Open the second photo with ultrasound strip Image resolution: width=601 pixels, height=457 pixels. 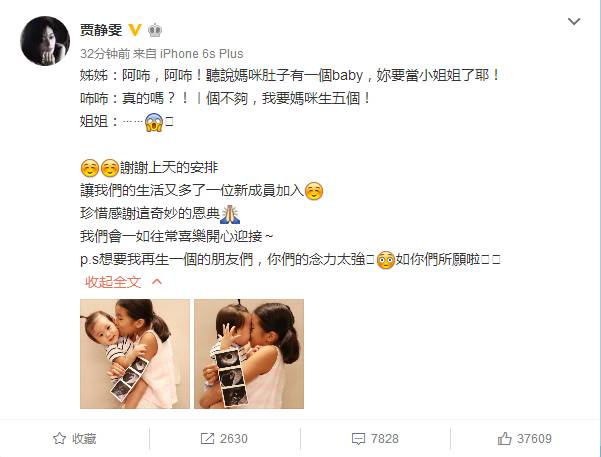coord(249,354)
